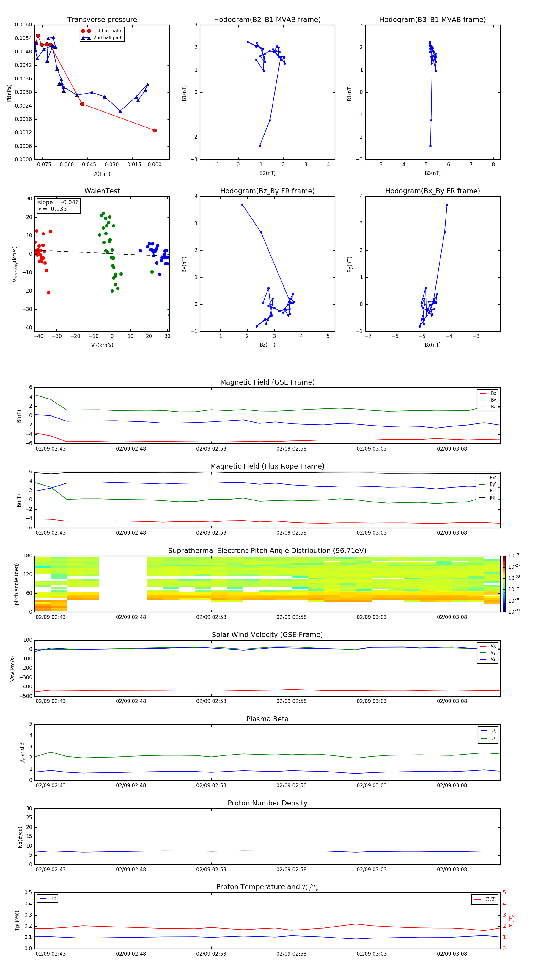The width and height of the screenshot is (535, 980).
Task: Click '02/09 02:58' tick under Proton Number Density
Action: click(291, 870)
